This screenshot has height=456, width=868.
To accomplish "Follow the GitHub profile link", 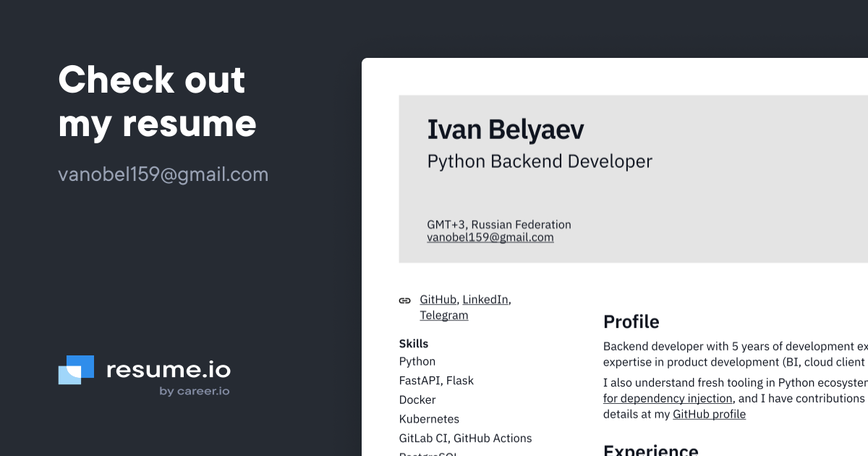I will pyautogui.click(x=709, y=414).
